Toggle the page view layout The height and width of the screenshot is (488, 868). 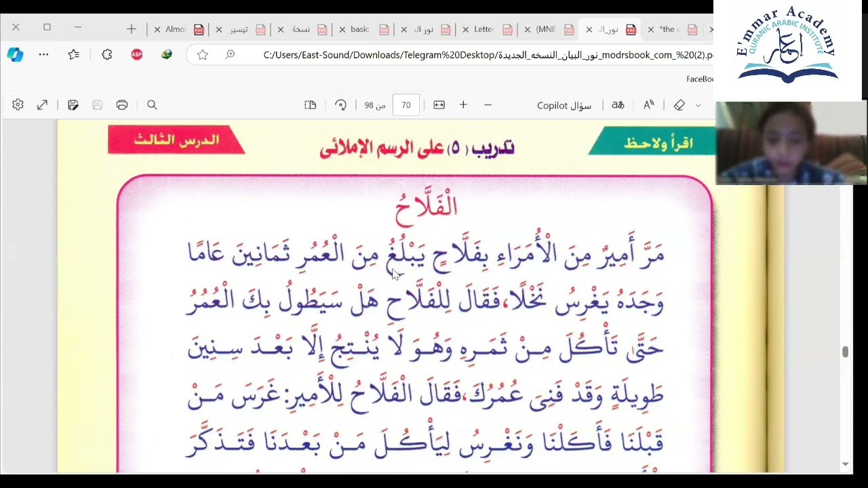310,105
